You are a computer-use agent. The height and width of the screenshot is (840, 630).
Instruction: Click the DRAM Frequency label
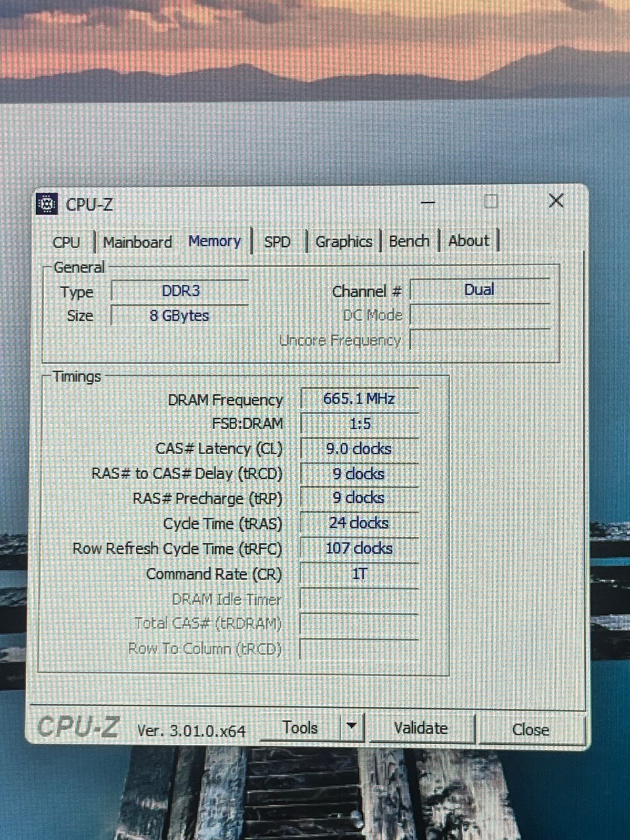[x=225, y=400]
